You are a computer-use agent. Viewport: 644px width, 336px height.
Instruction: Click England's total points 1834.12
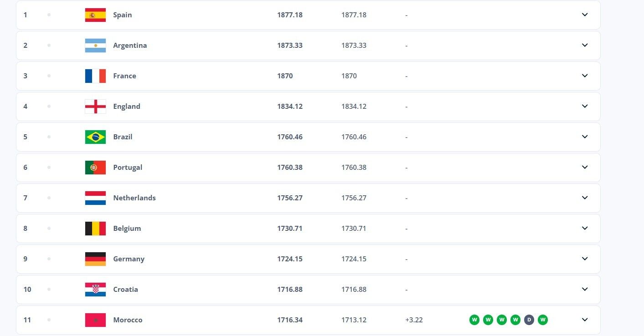pyautogui.click(x=290, y=107)
